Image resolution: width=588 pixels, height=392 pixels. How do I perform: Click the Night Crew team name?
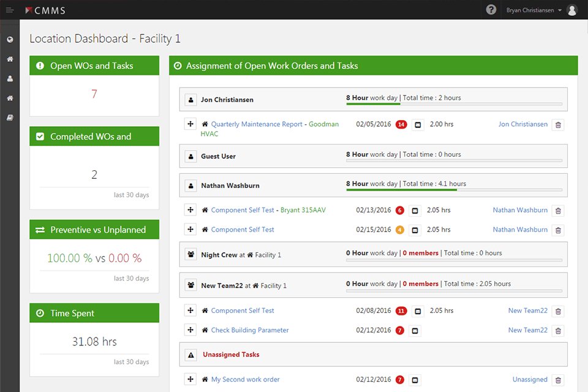click(x=219, y=255)
